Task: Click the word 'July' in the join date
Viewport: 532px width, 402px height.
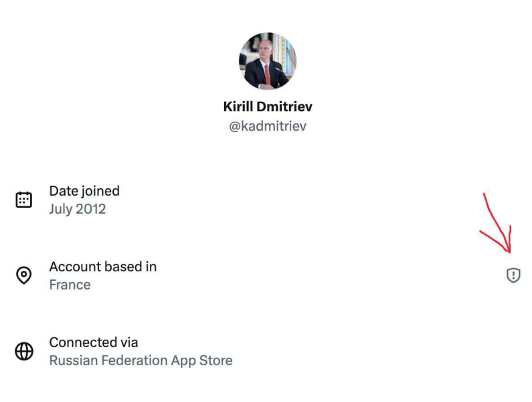Action: tap(61, 209)
